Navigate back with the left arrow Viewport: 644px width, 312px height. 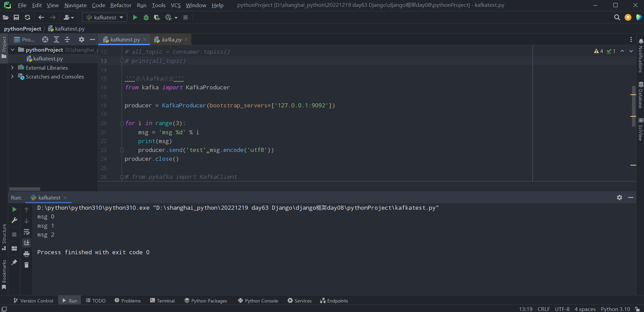tap(41, 17)
